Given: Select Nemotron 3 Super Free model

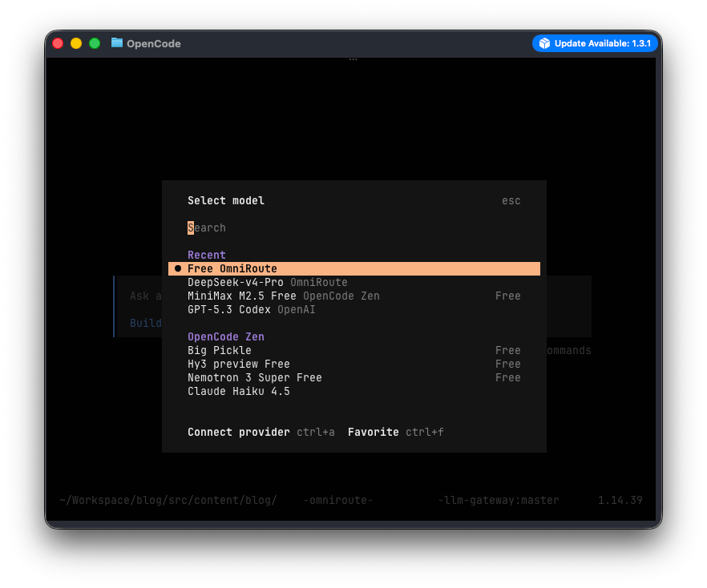Looking at the screenshot, I should [x=354, y=377].
